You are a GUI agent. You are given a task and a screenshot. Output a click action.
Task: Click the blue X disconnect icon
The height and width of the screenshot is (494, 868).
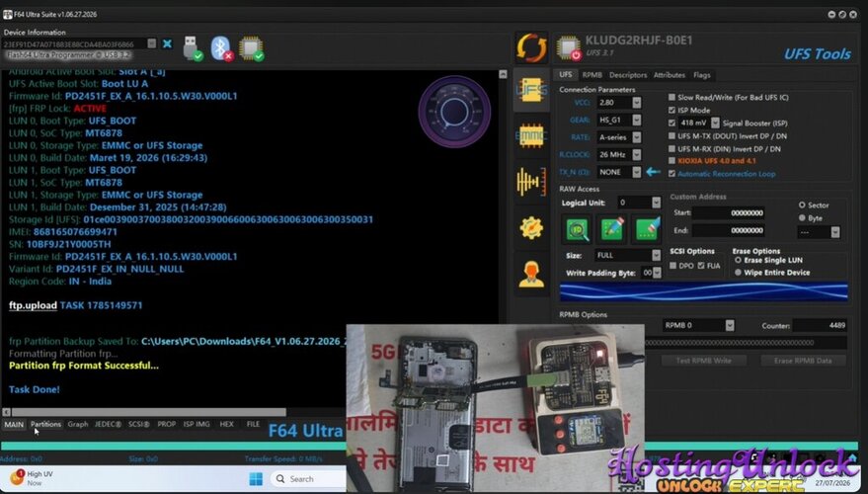pyautogui.click(x=167, y=43)
